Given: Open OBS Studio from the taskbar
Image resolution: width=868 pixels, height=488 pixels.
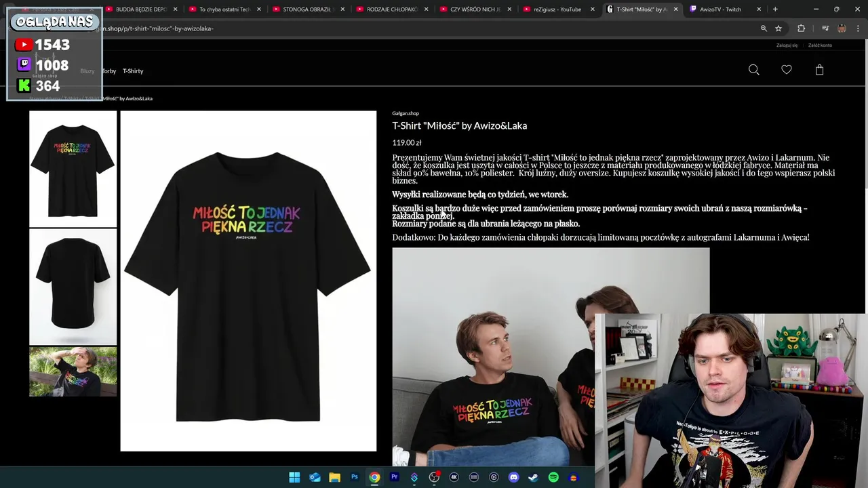Looking at the screenshot, I should [x=434, y=477].
